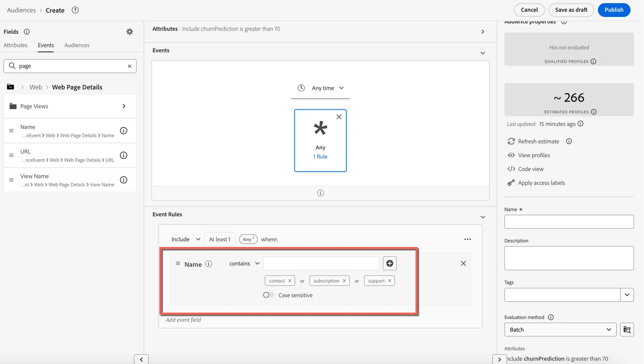Show info for the View Name field
Screen dimensions: 644x364
pyautogui.click(x=124, y=180)
